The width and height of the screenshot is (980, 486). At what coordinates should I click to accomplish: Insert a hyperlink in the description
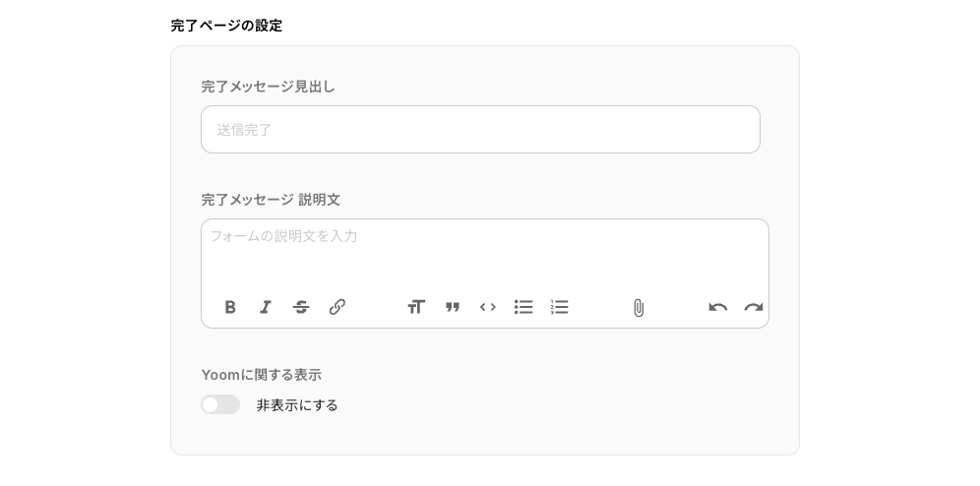tap(337, 307)
